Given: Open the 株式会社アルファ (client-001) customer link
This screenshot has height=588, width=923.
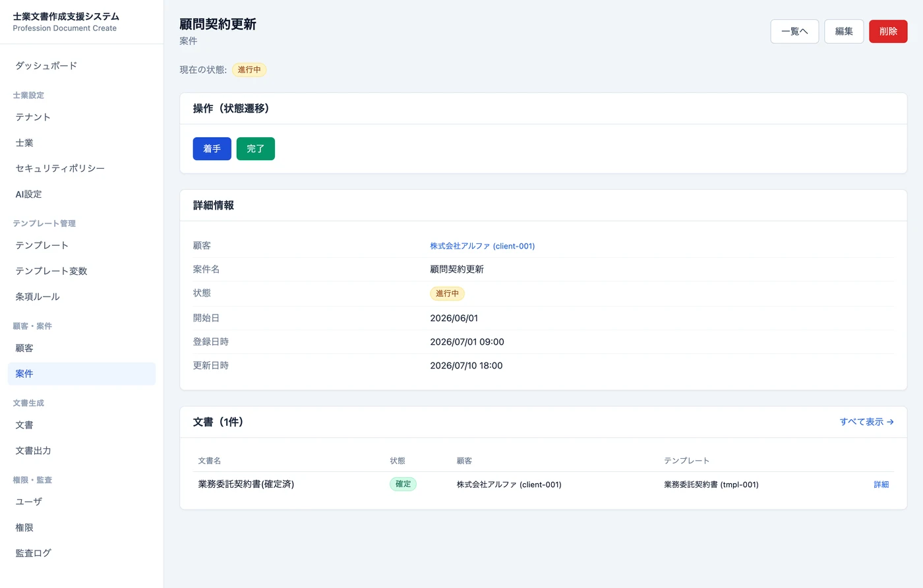Looking at the screenshot, I should coord(482,246).
